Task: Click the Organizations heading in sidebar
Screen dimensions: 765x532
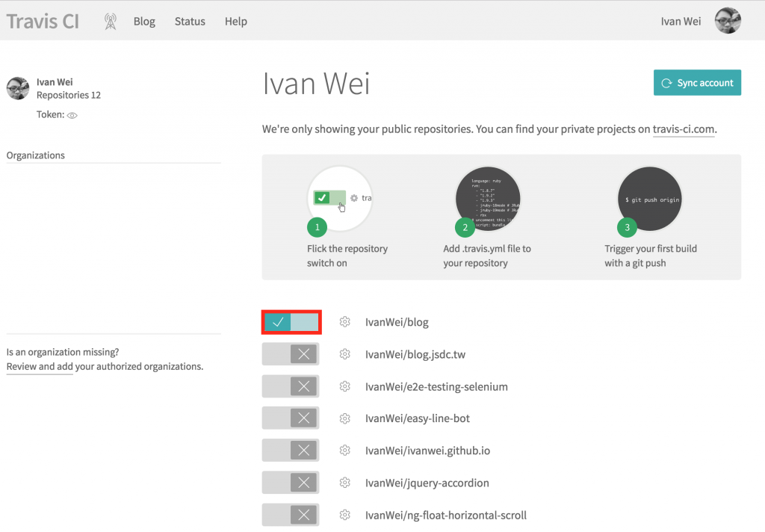Action: pyautogui.click(x=36, y=155)
